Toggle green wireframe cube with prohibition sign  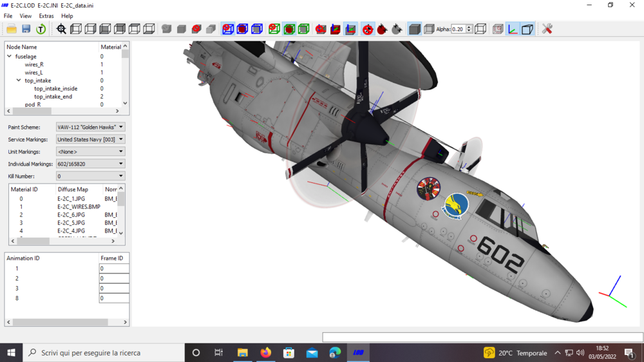[274, 29]
